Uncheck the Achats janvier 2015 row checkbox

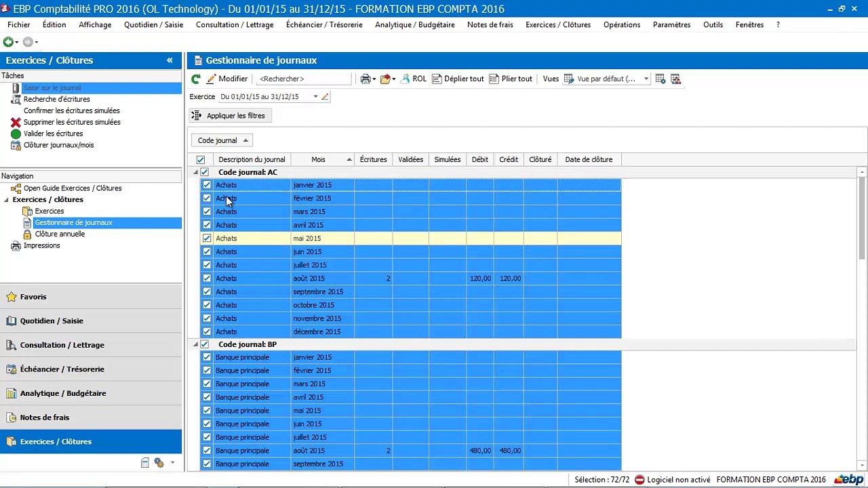(x=207, y=185)
